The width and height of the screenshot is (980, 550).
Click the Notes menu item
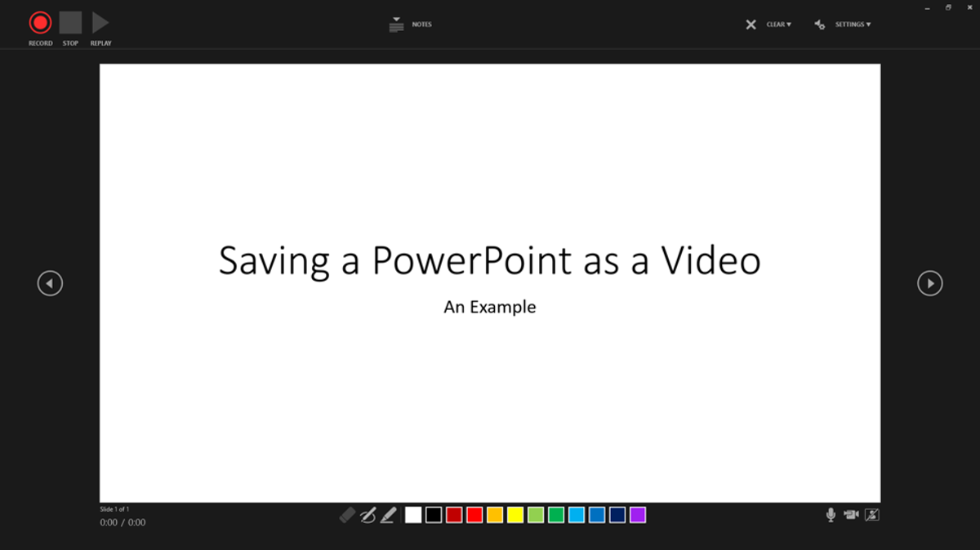(x=421, y=24)
